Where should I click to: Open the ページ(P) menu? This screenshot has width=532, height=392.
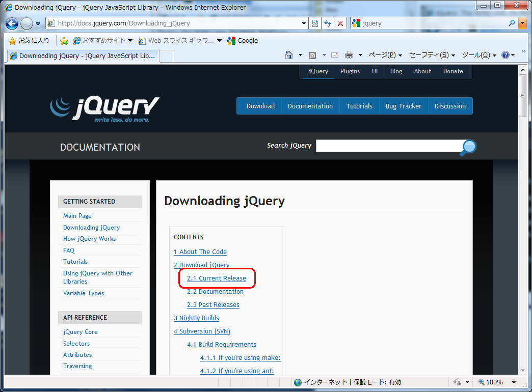385,55
